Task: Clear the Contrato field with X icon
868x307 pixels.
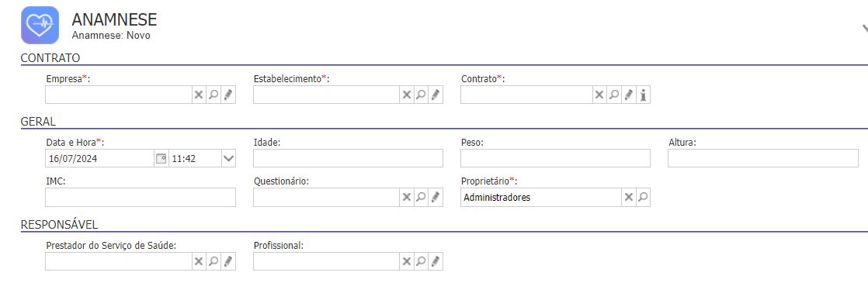Action: 599,95
